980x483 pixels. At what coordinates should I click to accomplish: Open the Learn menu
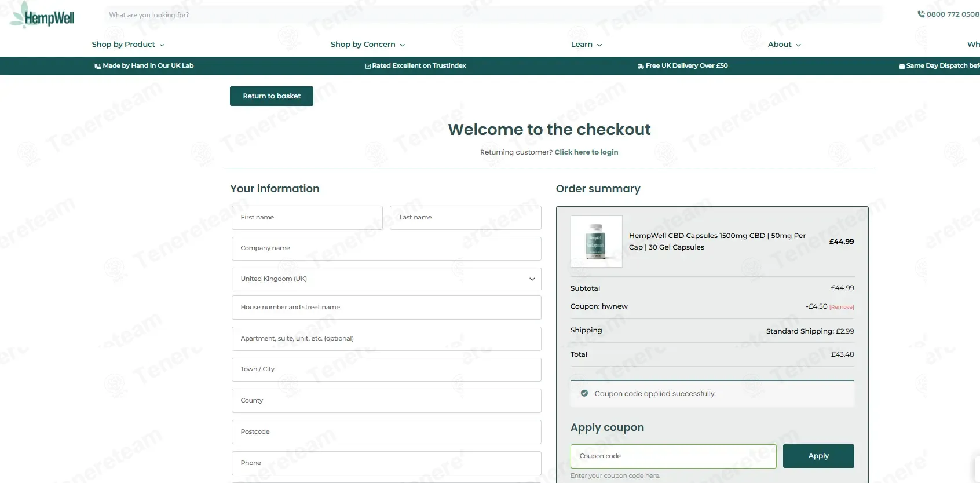586,45
